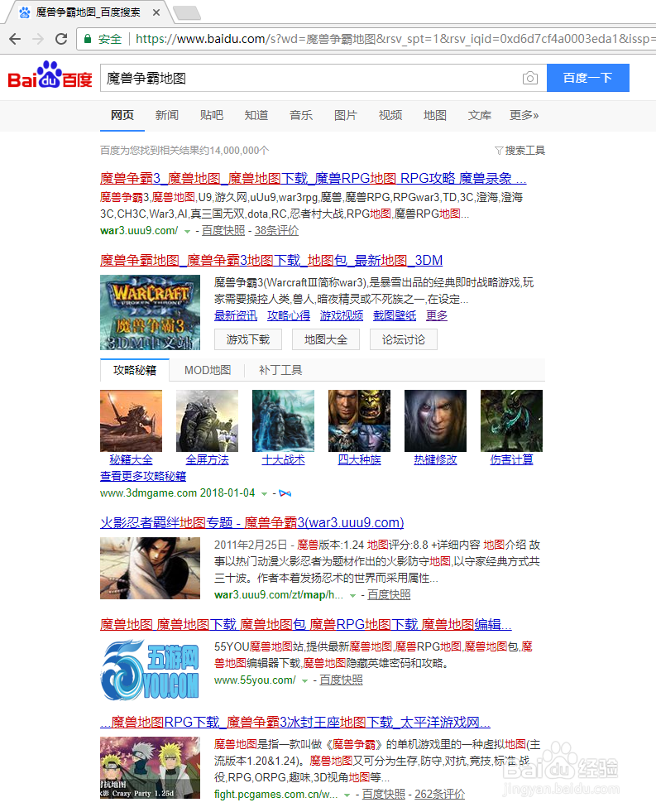Expand dropdown arrow next to war3.uuu9.com/
Image resolution: width=656 pixels, height=812 pixels.
(x=187, y=232)
